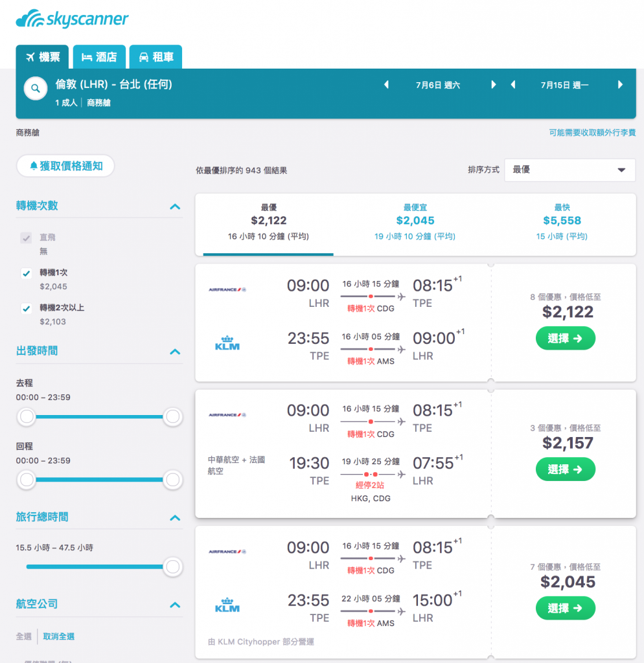Image resolution: width=644 pixels, height=663 pixels.
Task: Click 選擇 button for $2,122 flight
Action: pos(566,338)
